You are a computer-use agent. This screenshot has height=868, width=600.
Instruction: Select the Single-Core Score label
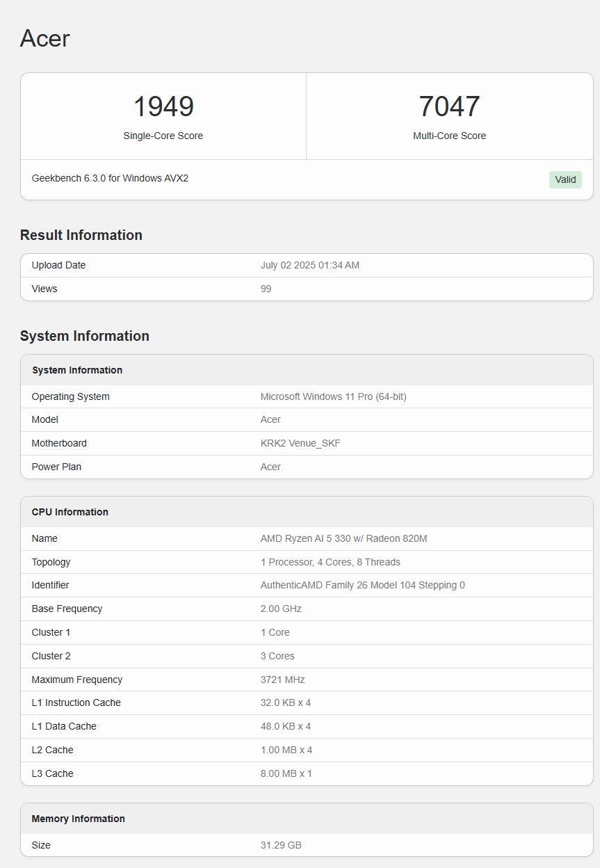163,136
